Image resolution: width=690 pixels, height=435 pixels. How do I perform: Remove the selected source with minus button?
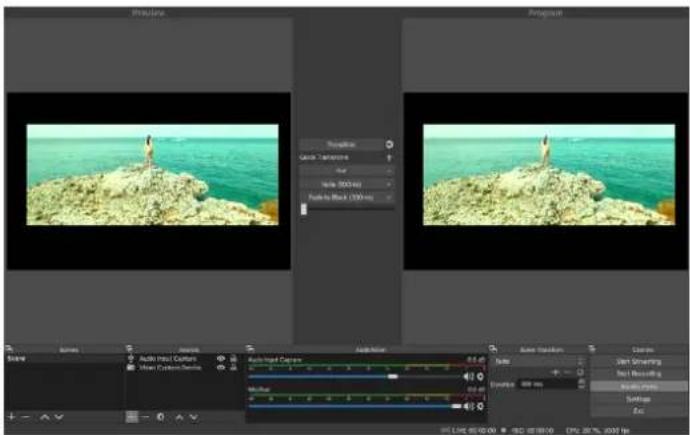[x=146, y=417]
